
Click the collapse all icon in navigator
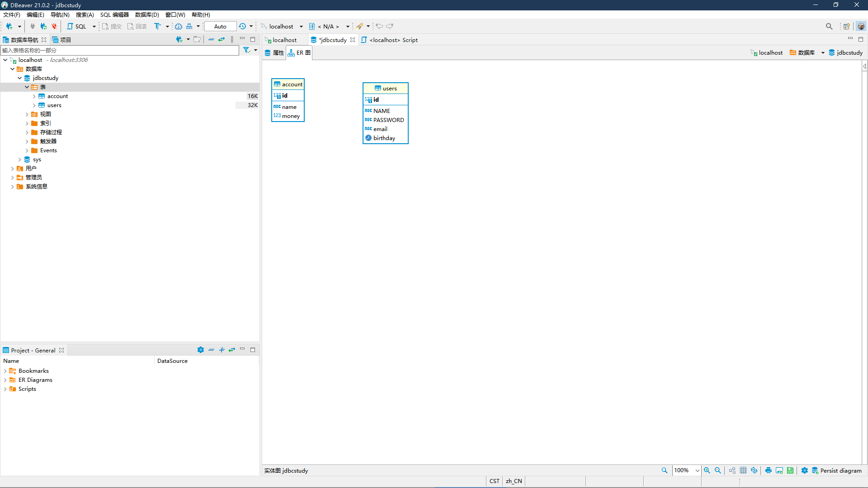pyautogui.click(x=211, y=39)
